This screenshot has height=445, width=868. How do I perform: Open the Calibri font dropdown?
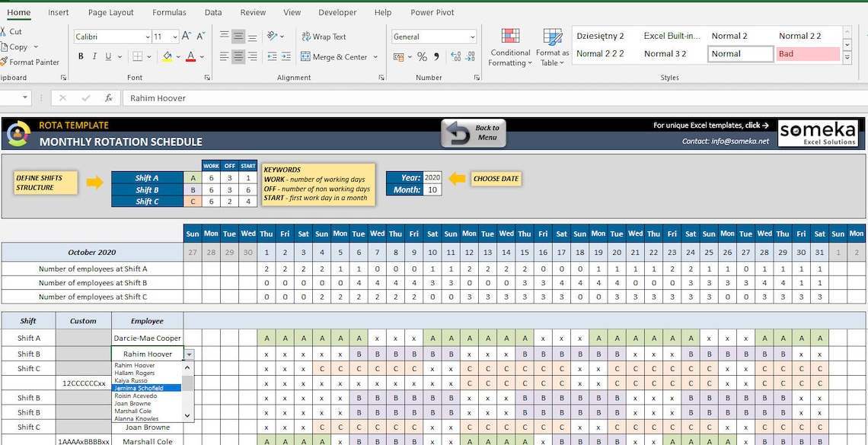(x=149, y=36)
